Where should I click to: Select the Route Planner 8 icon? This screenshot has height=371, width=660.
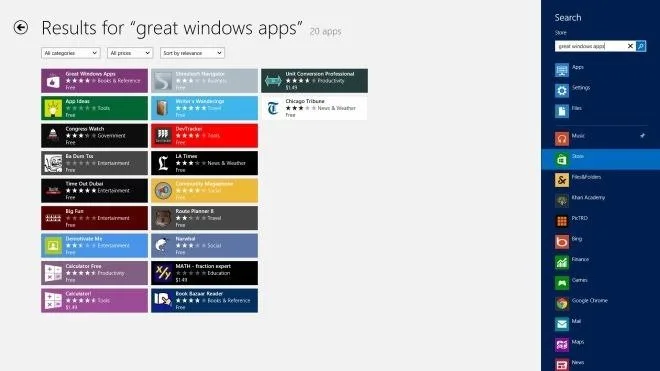pyautogui.click(x=163, y=218)
